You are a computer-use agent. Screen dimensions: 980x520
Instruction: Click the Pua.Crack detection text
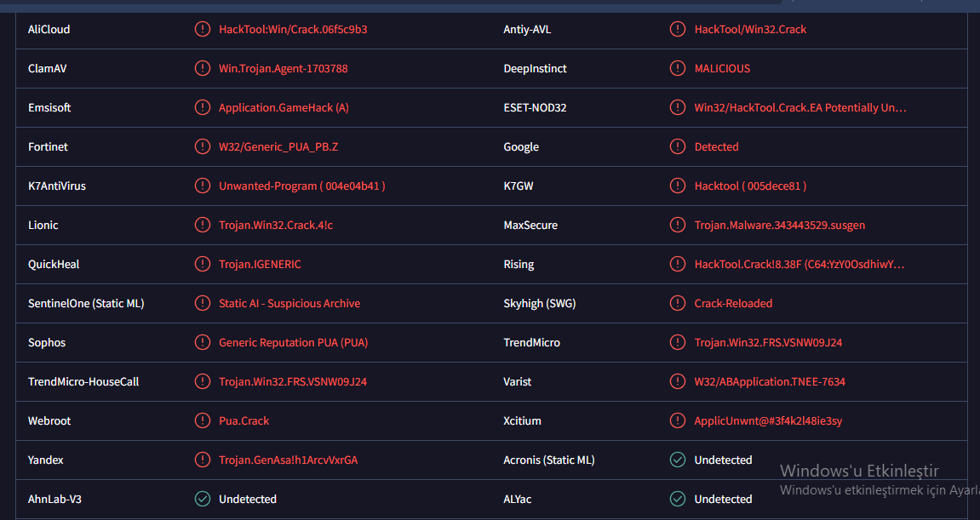244,420
